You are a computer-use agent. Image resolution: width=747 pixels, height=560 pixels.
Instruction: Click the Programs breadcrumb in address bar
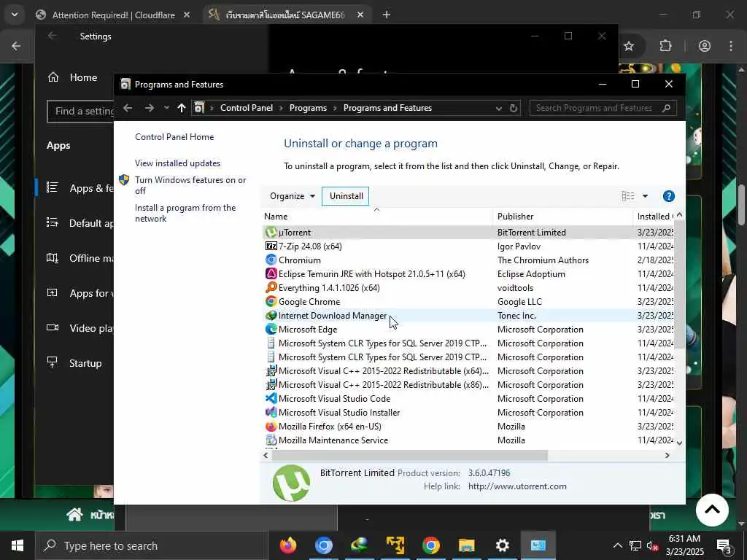[x=308, y=108]
